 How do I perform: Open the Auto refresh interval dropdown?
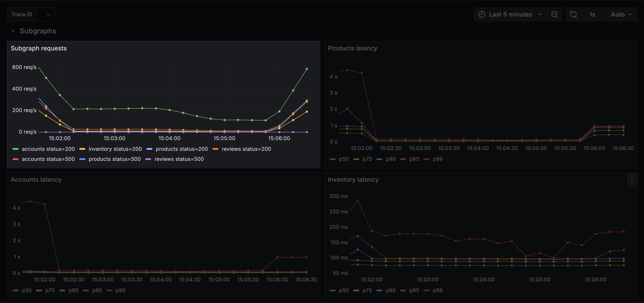pos(621,14)
